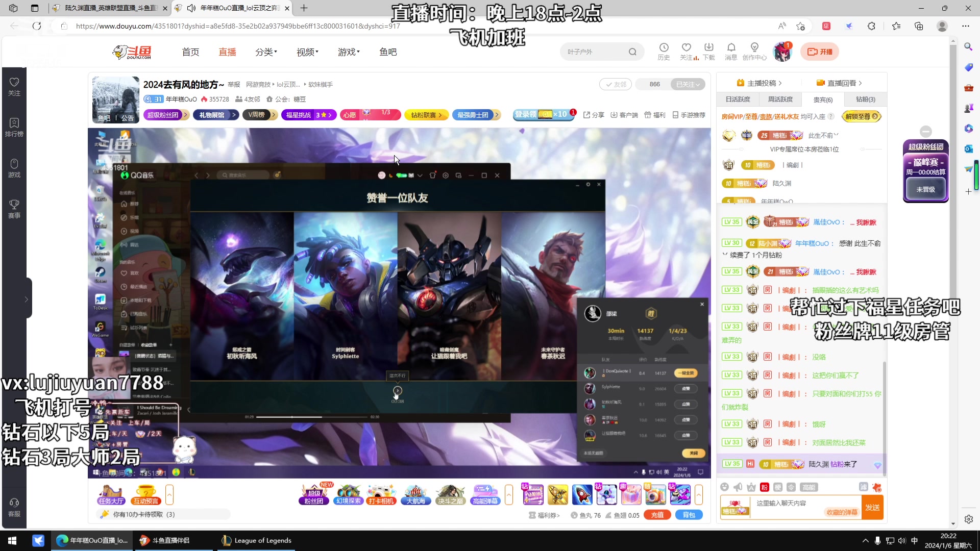The image size is (980, 551).
Task: Toggle the 友邻 checkmark button
Action: (x=616, y=84)
